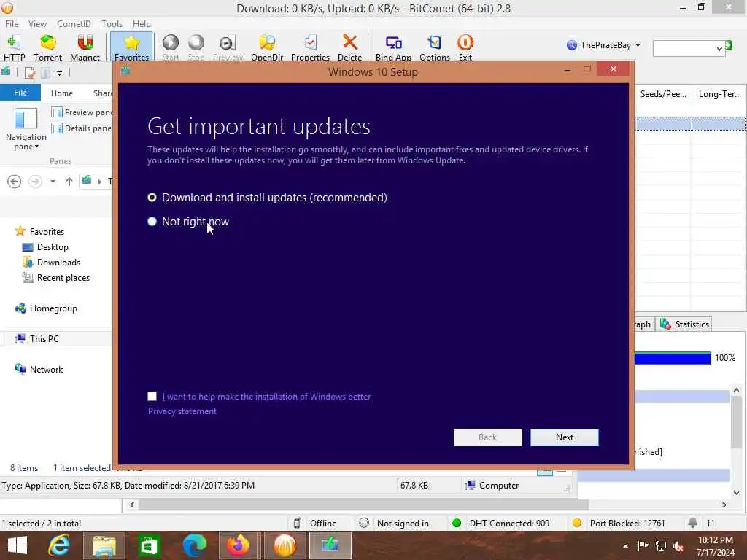Go up one folder level in Explorer
This screenshot has width=747, height=560.
pos(69,182)
